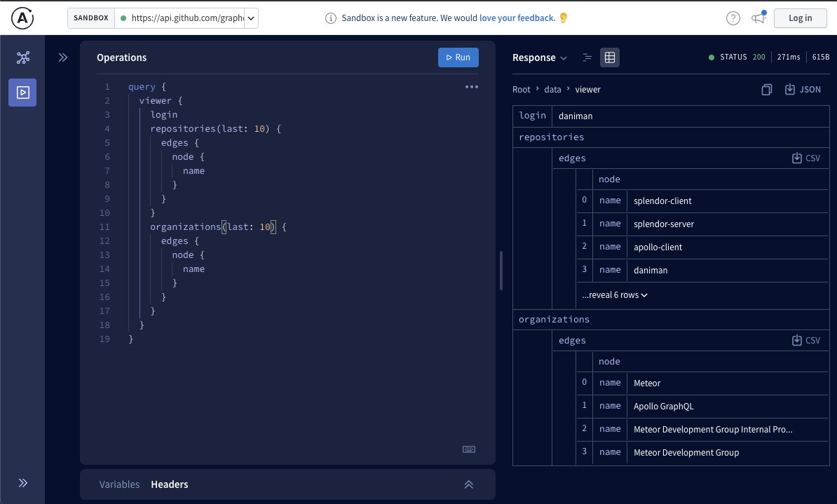The width and height of the screenshot is (837, 504).
Task: Click line 4 repositories(last: 10) in editor
Action: (x=215, y=129)
